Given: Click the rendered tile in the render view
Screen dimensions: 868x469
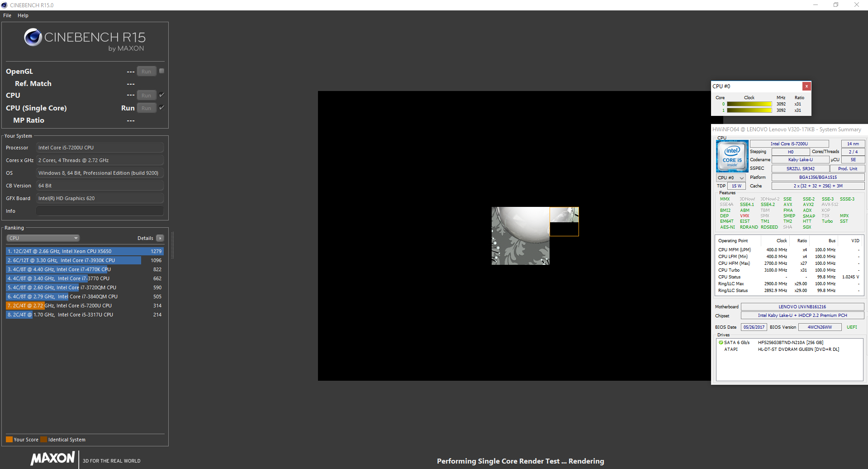Looking at the screenshot, I should [521, 236].
